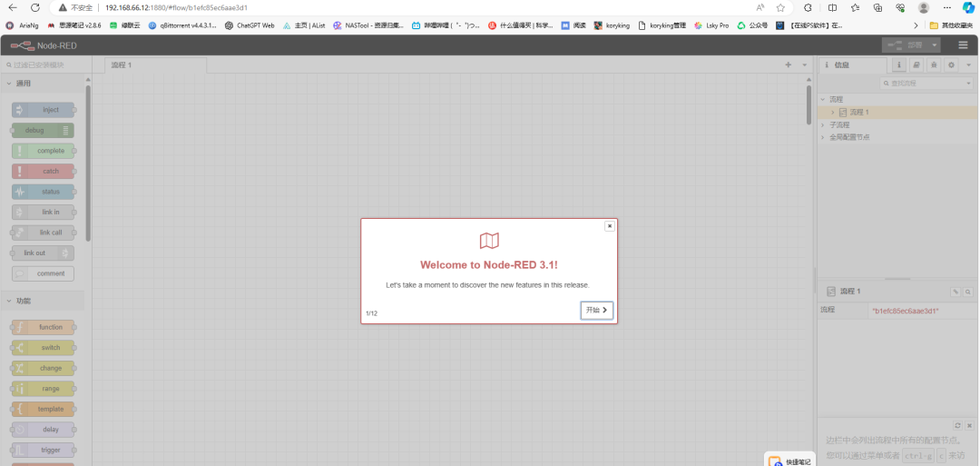This screenshot has height=466, width=980.
Task: Select the template node in palette
Action: click(44, 409)
